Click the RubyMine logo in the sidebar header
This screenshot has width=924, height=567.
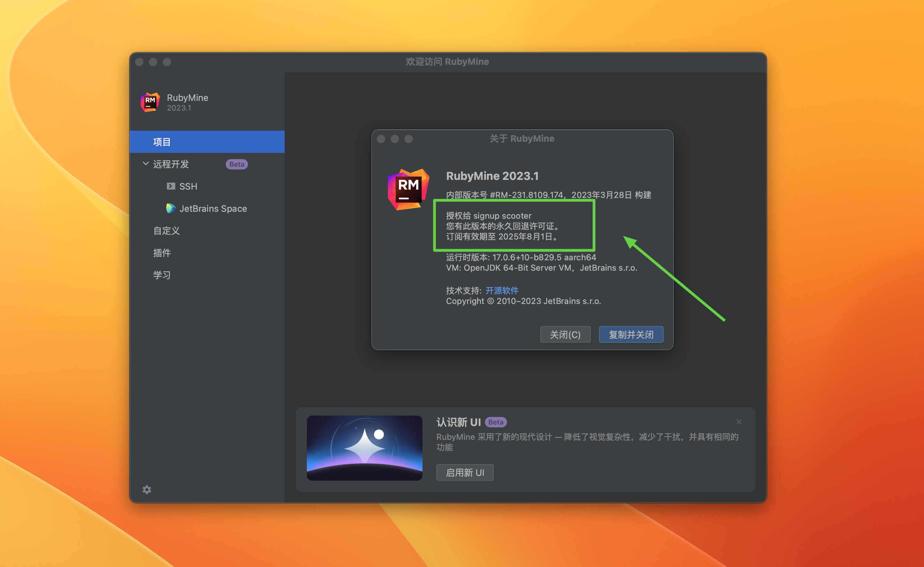pos(150,102)
